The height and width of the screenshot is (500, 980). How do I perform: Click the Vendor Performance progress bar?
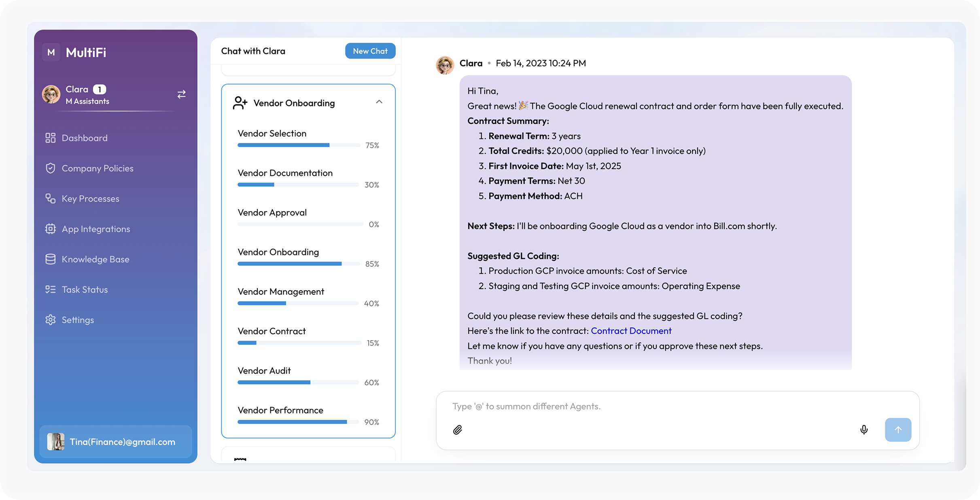[298, 422]
